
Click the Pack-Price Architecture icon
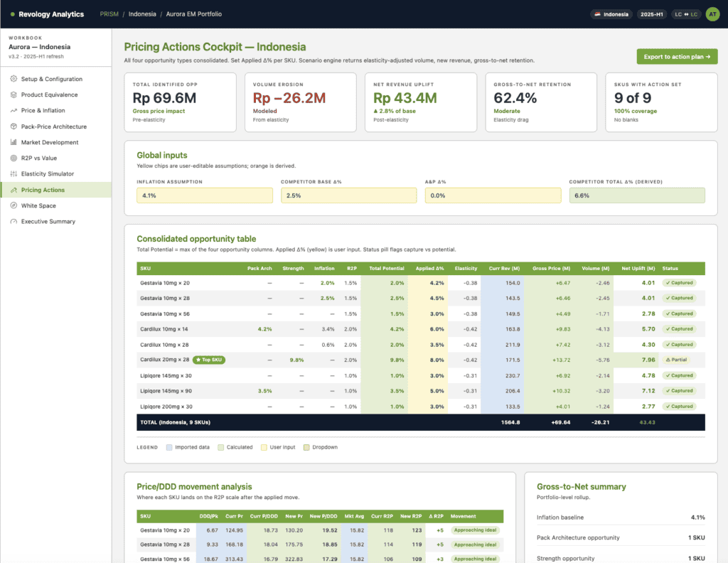click(x=14, y=127)
